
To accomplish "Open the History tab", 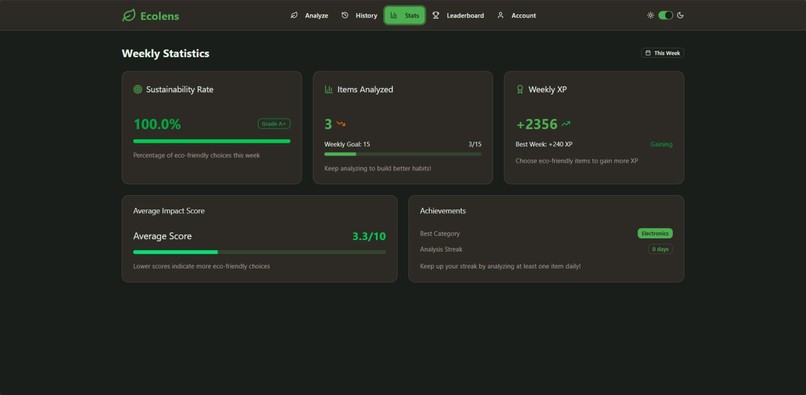I will pos(359,15).
